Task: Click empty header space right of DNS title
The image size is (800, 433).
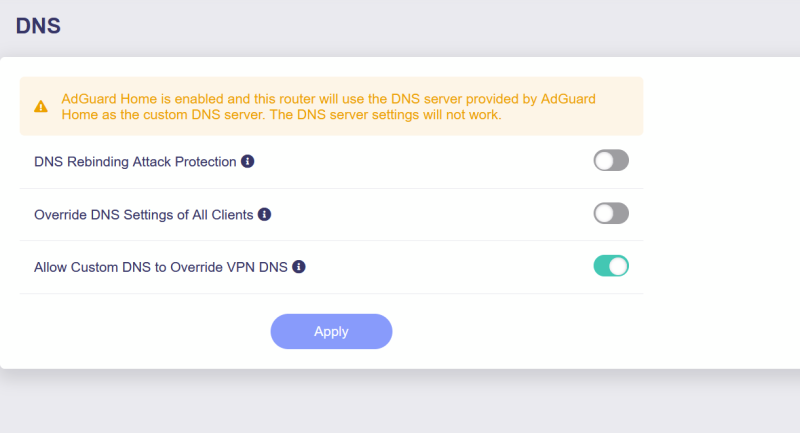Action: point(400,27)
